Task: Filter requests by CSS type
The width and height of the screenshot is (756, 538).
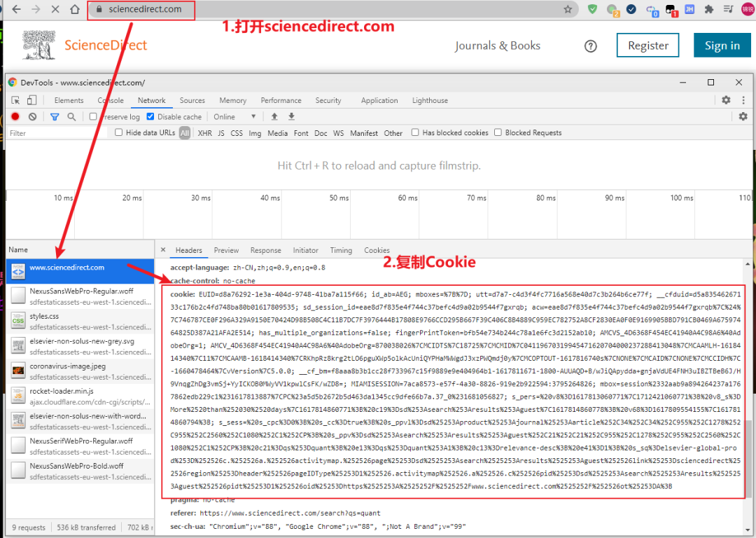Action: pos(237,133)
